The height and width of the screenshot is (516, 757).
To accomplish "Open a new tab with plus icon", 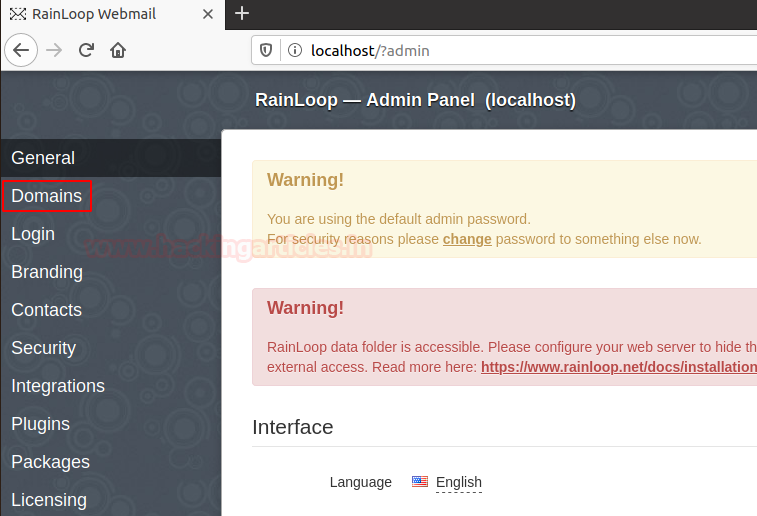I will tap(242, 14).
